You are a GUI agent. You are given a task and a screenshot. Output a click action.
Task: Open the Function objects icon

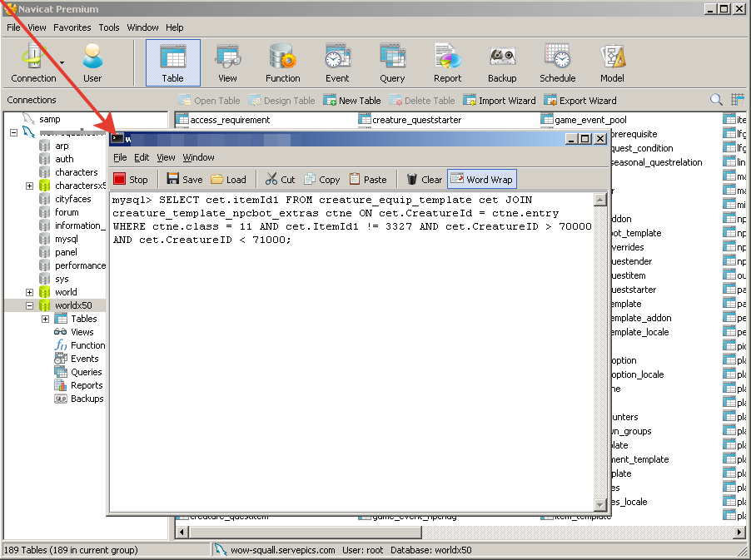click(282, 62)
